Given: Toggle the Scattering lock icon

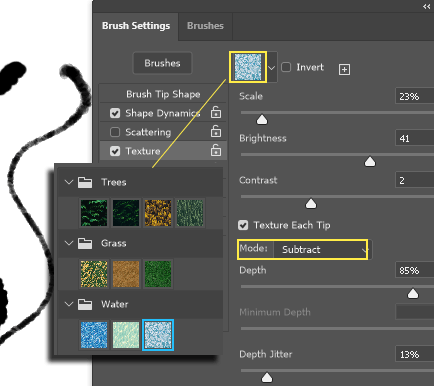Looking at the screenshot, I should click(216, 131).
